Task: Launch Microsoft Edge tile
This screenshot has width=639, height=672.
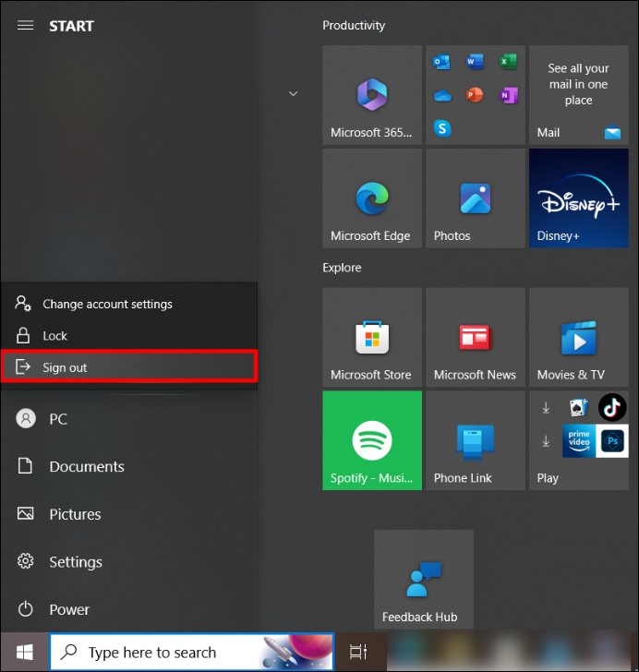Action: point(372,198)
